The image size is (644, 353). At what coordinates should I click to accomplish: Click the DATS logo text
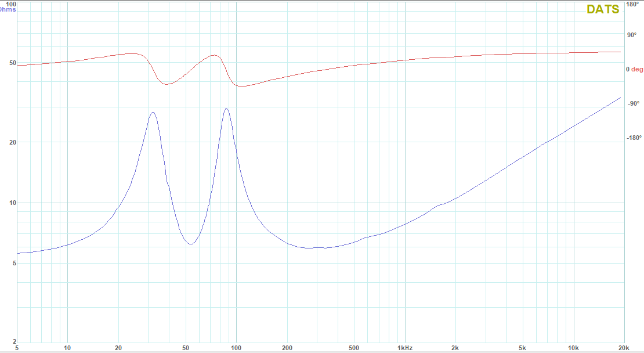pyautogui.click(x=602, y=9)
